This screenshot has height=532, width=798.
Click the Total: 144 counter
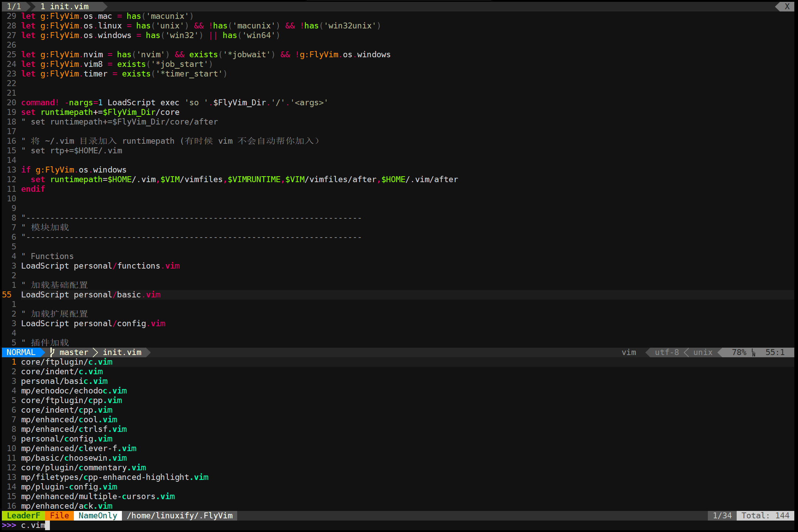click(x=765, y=515)
